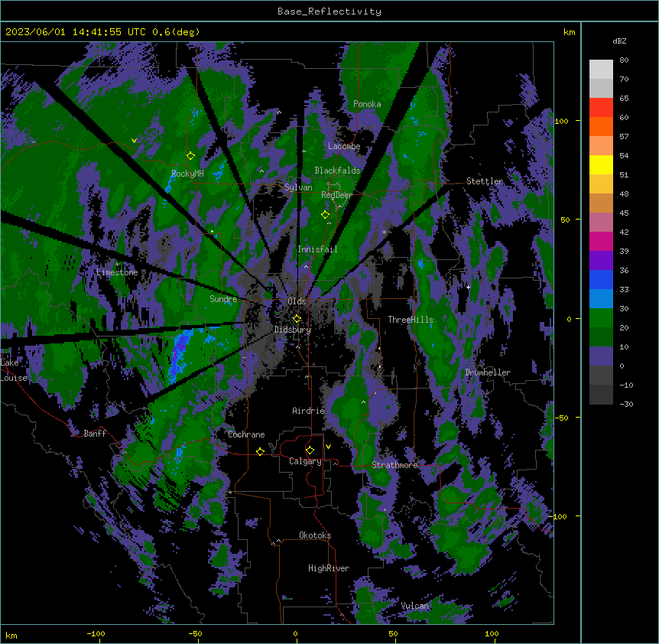
Task: Select the Innisfail map label
Action: (x=317, y=249)
